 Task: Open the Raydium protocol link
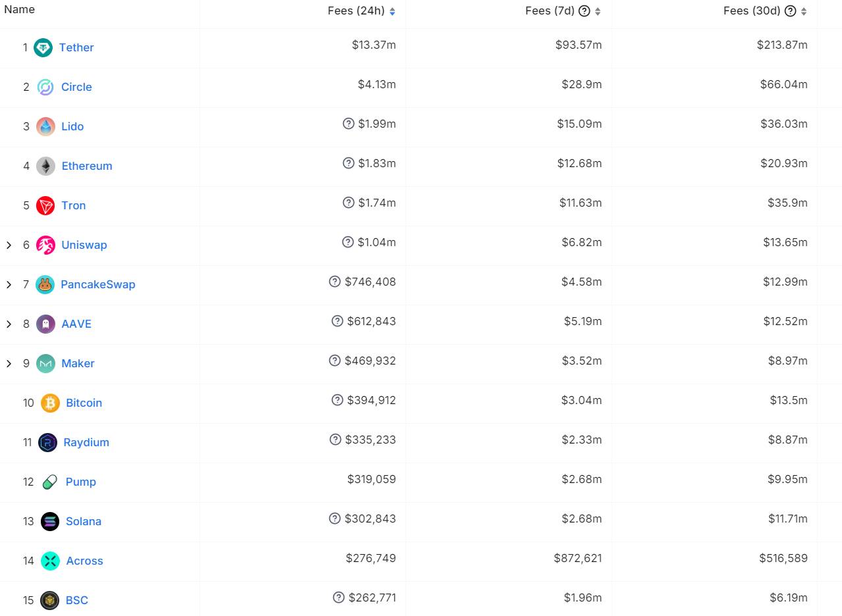tap(86, 442)
